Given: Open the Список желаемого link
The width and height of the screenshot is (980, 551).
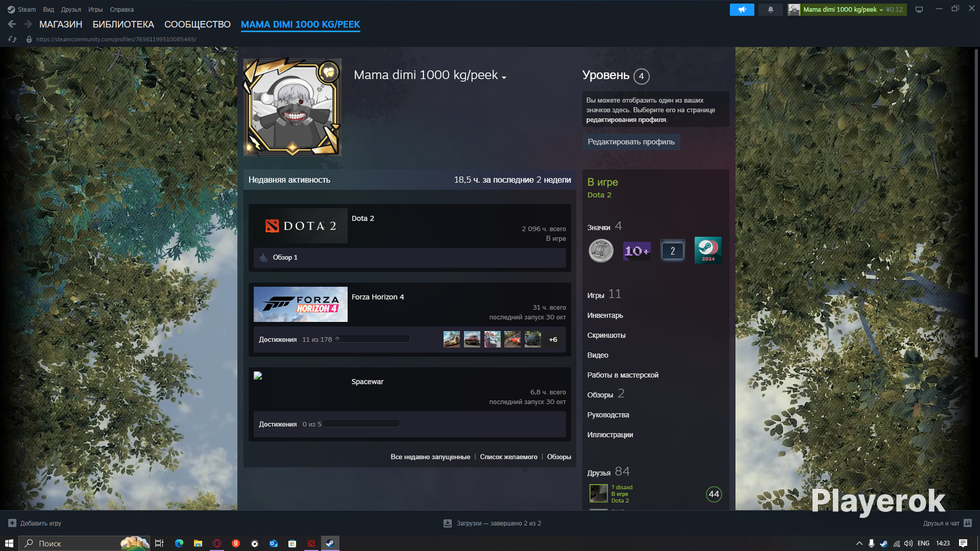Looking at the screenshot, I should coord(509,457).
